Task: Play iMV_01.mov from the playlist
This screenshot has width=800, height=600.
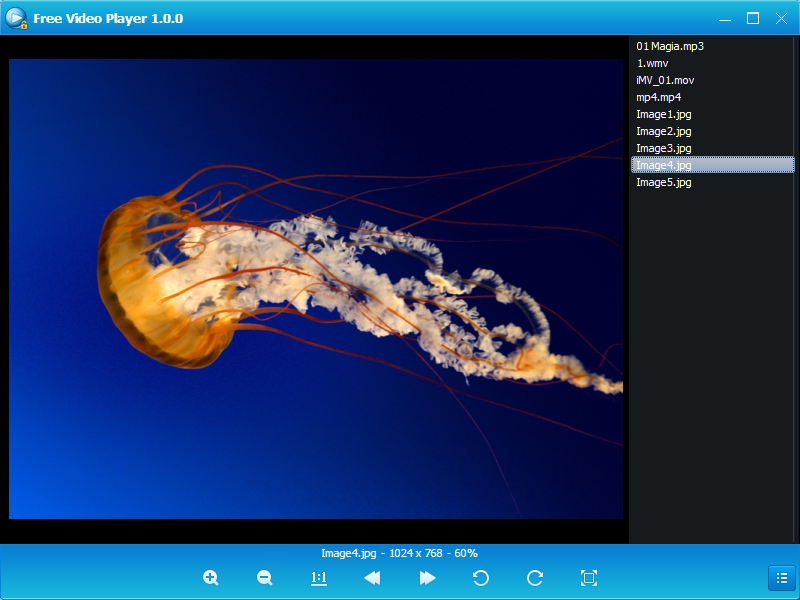Action: [665, 80]
